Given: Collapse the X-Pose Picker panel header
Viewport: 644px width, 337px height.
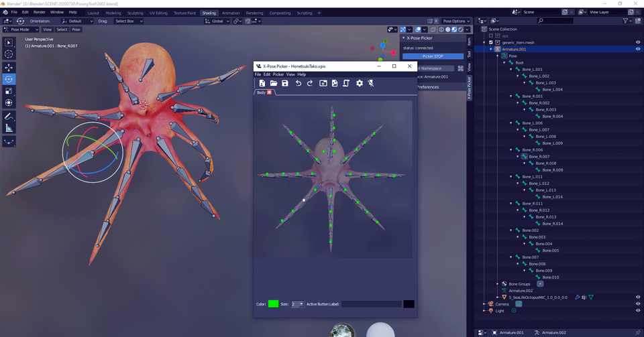Looking at the screenshot, I should coord(404,38).
